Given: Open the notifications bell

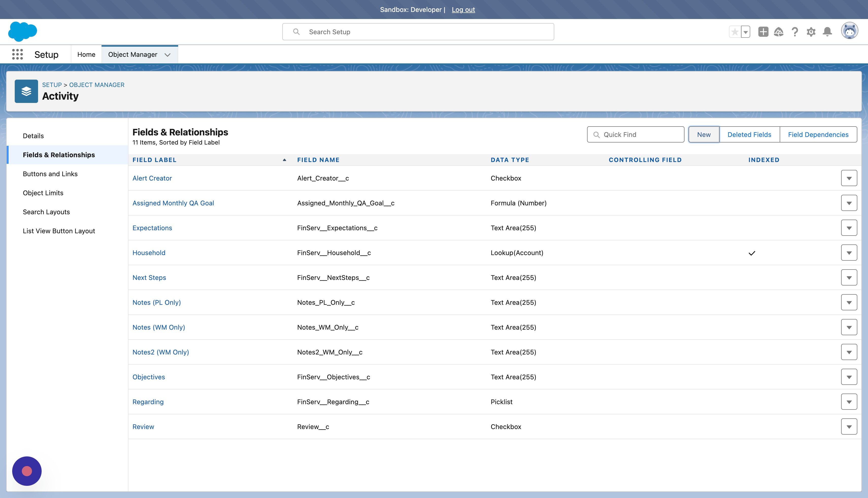Looking at the screenshot, I should [827, 32].
